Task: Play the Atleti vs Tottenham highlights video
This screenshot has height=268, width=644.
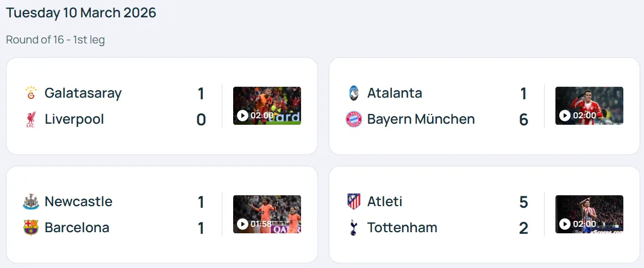Action: point(589,214)
